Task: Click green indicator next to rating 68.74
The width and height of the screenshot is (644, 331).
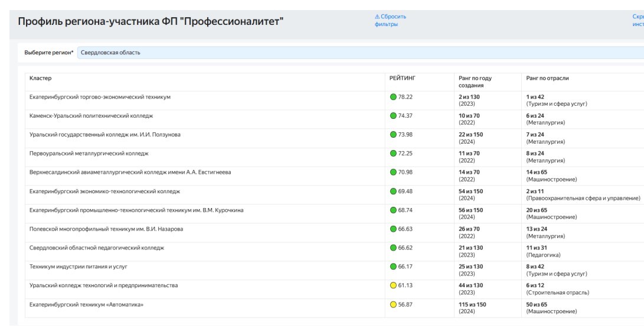Action: 393,210
